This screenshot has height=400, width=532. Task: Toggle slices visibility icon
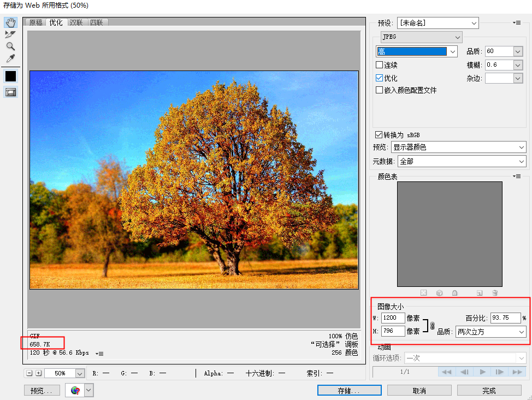coord(10,92)
